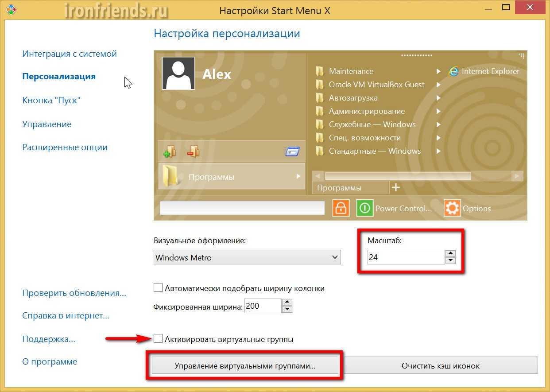Click the Alex user avatar picture
Viewport: 550px width, 392px height.
178,74
